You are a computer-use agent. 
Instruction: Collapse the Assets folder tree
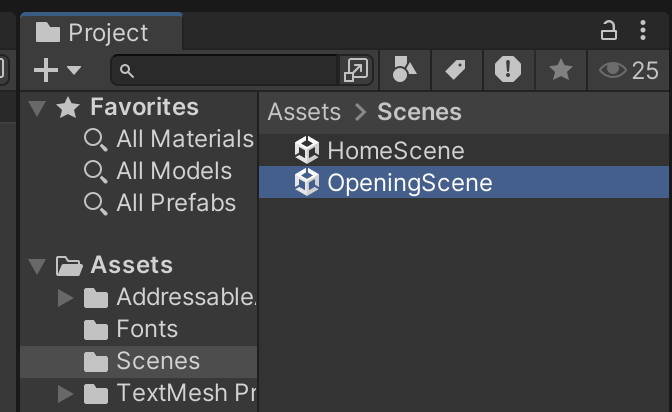coord(38,266)
